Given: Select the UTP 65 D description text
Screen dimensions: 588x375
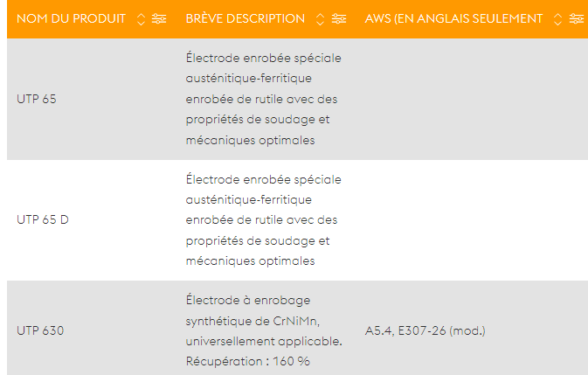Looking at the screenshot, I should click(x=263, y=220).
